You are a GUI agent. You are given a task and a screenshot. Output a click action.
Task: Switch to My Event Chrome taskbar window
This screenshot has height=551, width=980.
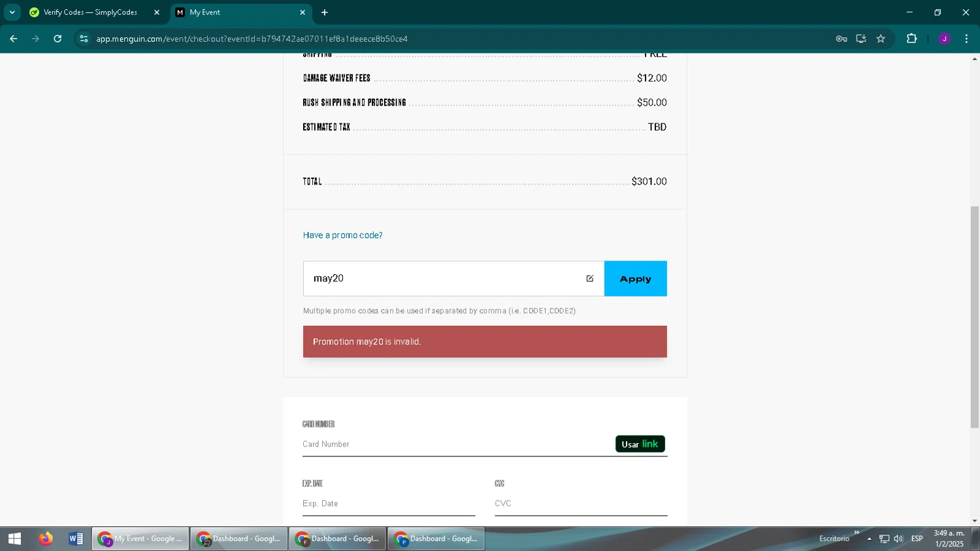pyautogui.click(x=140, y=539)
